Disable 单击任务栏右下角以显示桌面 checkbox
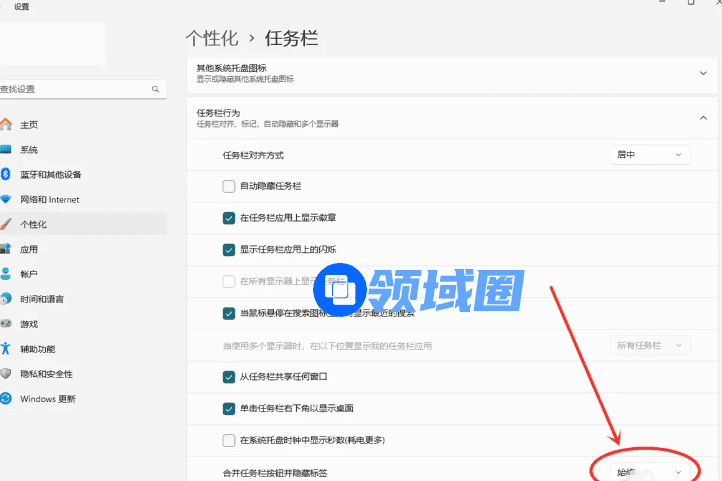This screenshot has height=481, width=722. click(229, 409)
